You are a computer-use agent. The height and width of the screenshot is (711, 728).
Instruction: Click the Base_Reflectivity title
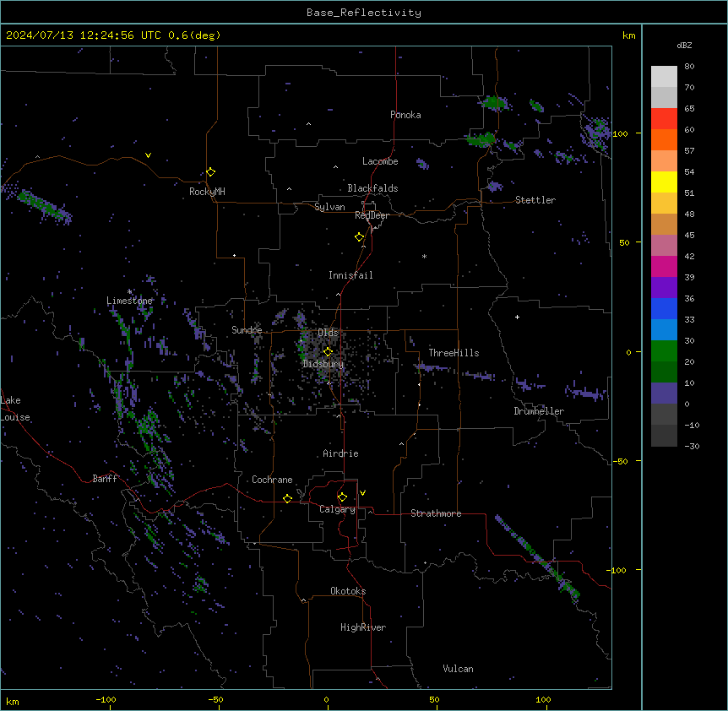[x=364, y=13]
